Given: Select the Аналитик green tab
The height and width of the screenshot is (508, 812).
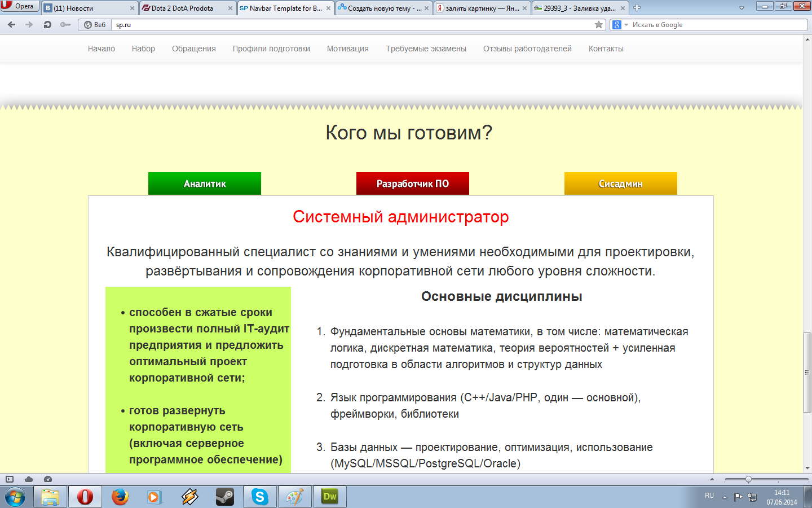Looking at the screenshot, I should pyautogui.click(x=205, y=183).
